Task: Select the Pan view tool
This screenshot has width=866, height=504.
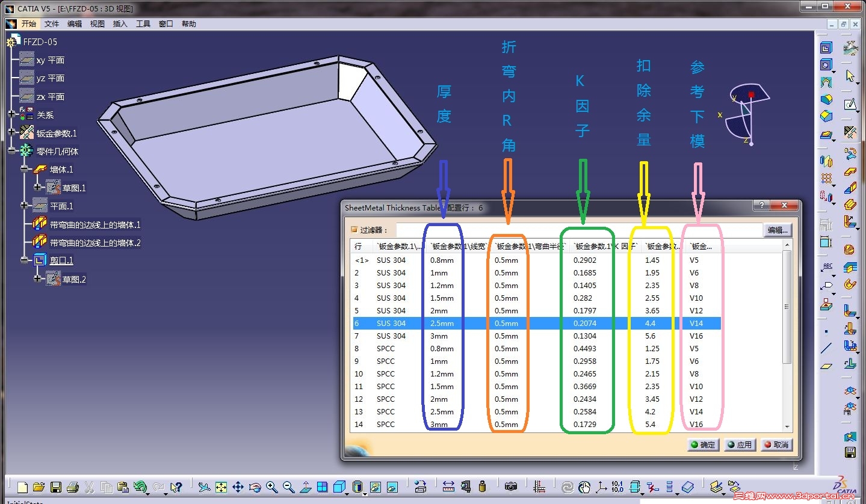Action: (238, 487)
